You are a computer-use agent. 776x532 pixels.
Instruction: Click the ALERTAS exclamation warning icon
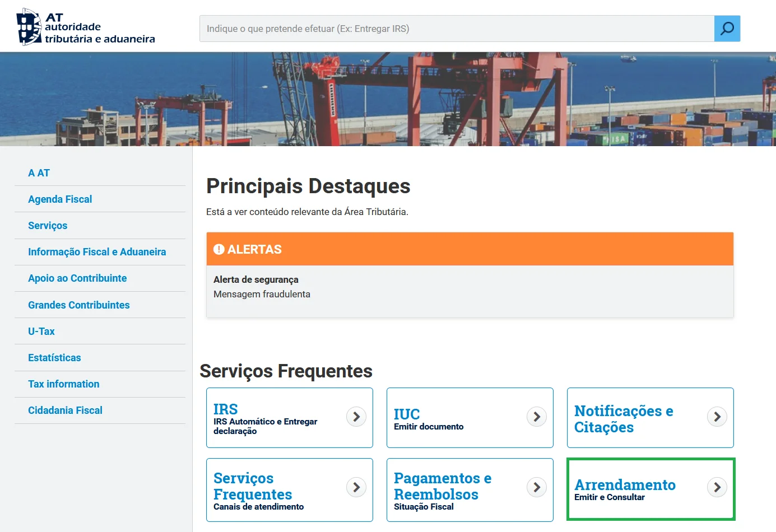[x=219, y=250]
